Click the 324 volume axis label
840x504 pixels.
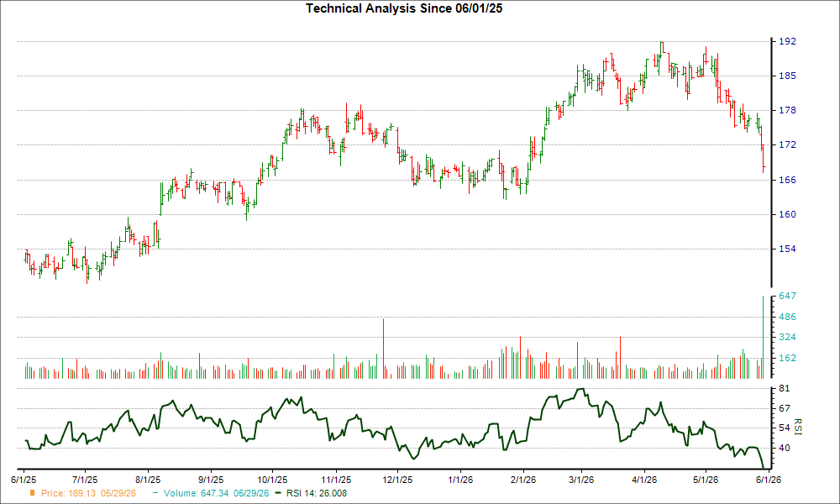(x=787, y=338)
